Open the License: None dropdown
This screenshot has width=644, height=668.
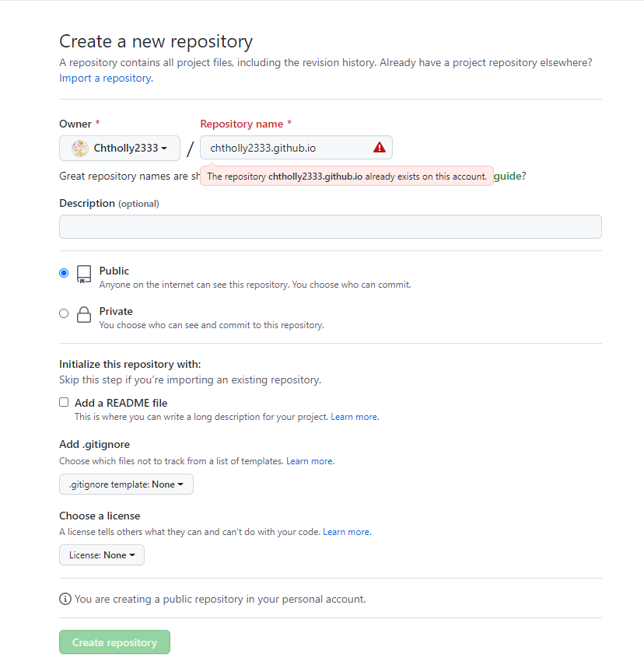coord(102,555)
